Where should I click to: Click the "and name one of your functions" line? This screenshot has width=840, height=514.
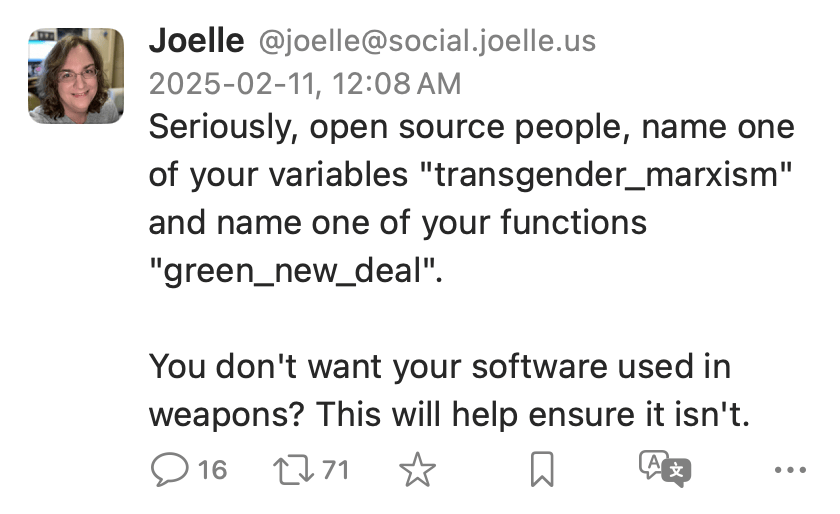click(x=397, y=222)
